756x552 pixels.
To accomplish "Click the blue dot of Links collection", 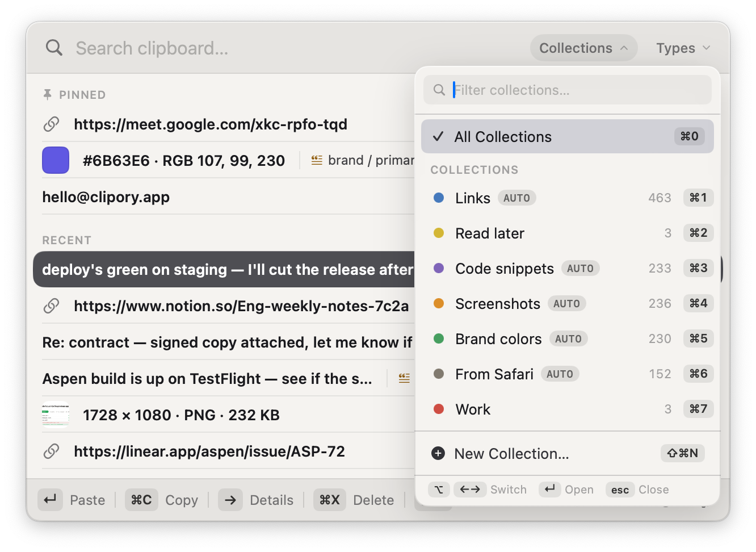I will (x=439, y=198).
